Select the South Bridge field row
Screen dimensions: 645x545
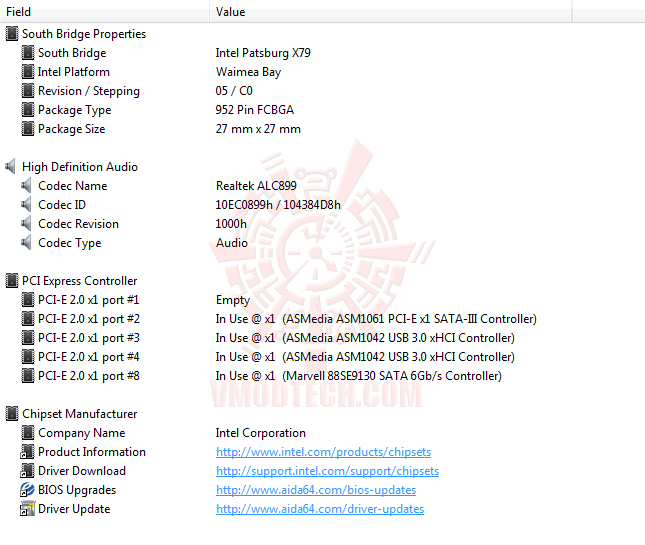tap(72, 53)
